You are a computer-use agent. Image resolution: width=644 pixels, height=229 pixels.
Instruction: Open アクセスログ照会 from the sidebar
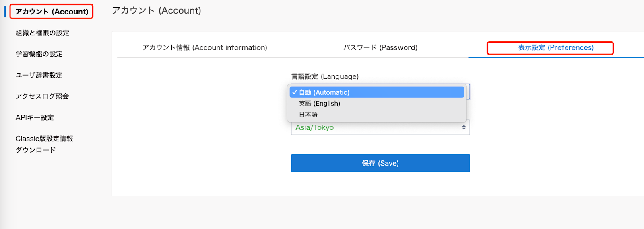click(x=42, y=96)
